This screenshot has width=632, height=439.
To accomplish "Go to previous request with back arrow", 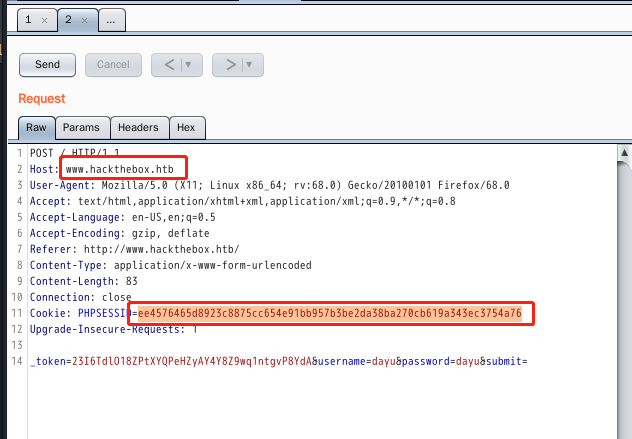I will point(170,65).
